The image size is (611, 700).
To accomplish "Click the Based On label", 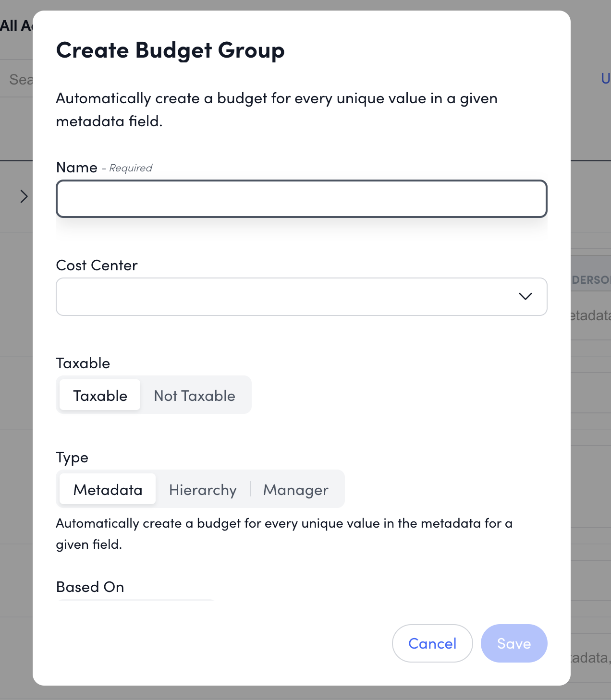I will click(x=90, y=587).
